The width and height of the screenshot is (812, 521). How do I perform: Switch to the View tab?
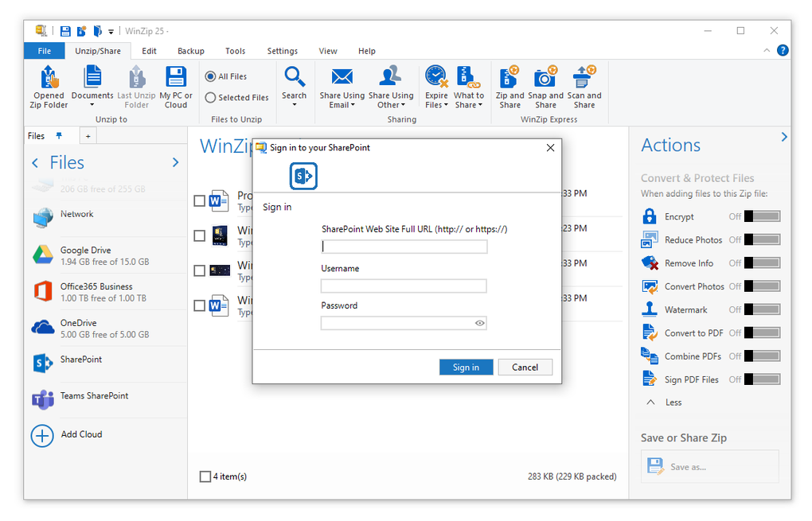[x=328, y=51]
